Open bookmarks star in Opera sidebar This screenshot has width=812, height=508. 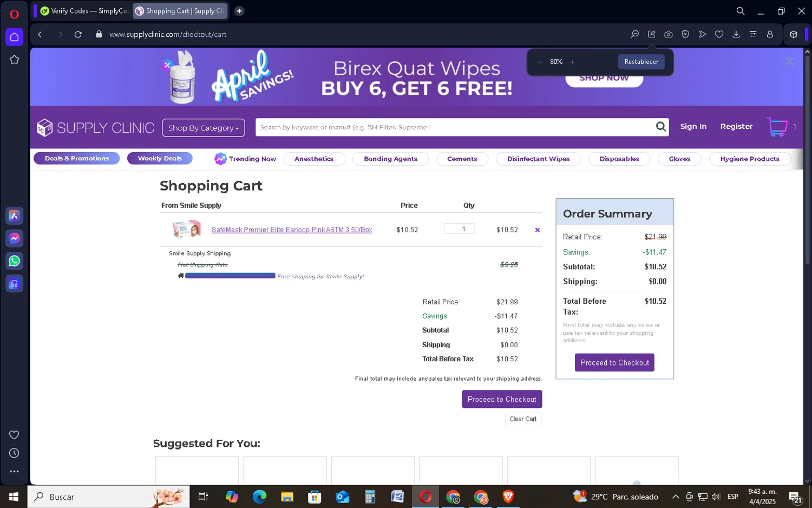[x=14, y=60]
